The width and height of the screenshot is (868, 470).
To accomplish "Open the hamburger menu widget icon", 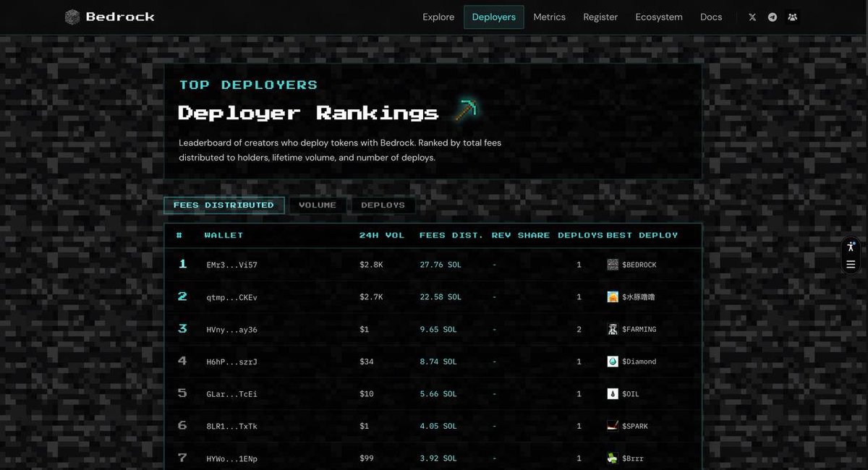I will (x=851, y=265).
